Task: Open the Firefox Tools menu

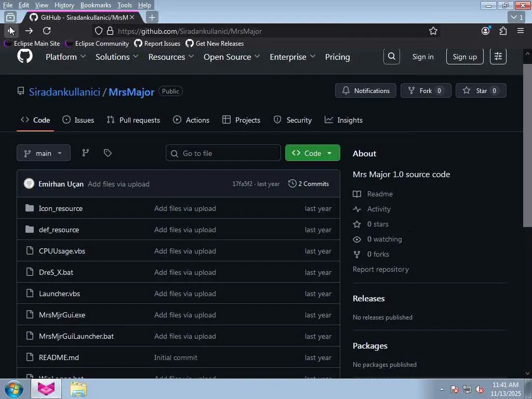Action: pyautogui.click(x=125, y=5)
